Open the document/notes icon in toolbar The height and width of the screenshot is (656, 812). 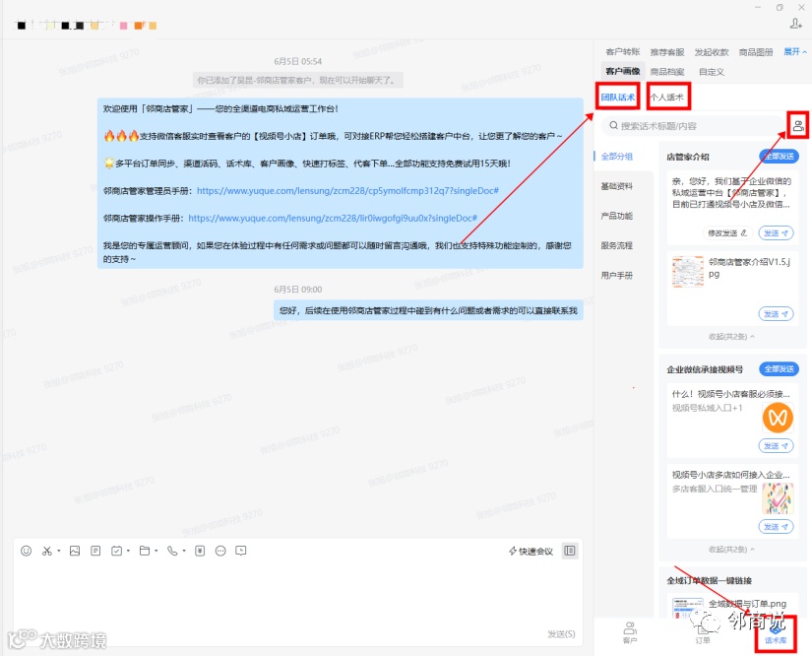coord(95,551)
